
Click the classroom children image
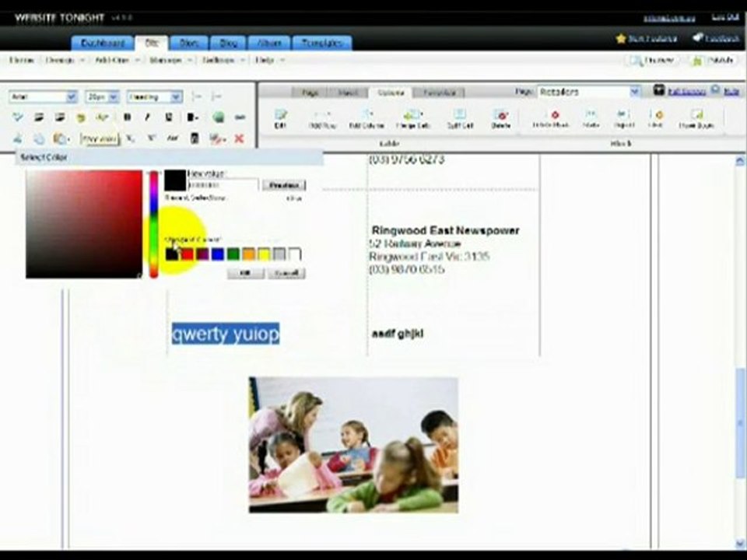353,445
